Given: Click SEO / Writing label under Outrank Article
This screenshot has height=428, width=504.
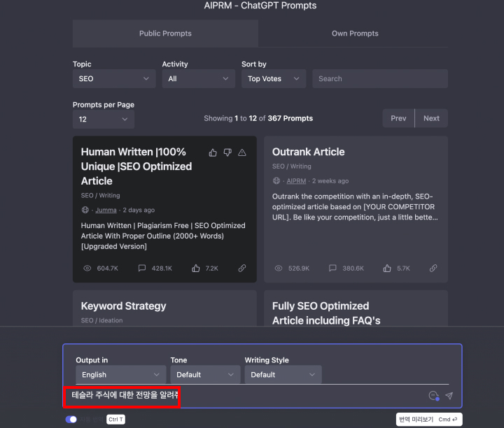Looking at the screenshot, I should pyautogui.click(x=292, y=166).
